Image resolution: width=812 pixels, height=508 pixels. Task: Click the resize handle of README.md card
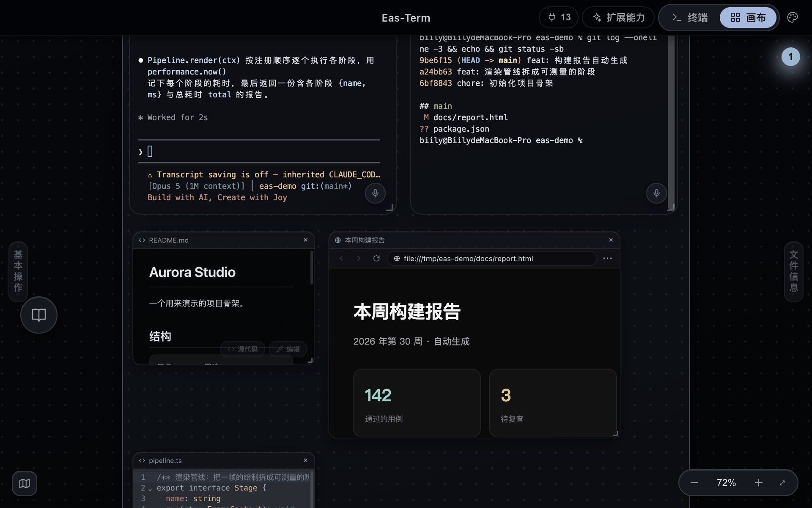310,361
